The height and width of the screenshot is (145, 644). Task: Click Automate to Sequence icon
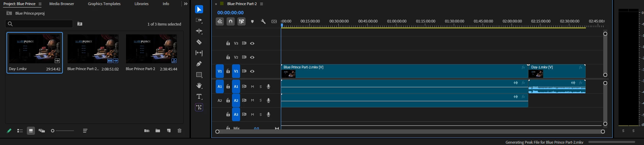click(147, 131)
